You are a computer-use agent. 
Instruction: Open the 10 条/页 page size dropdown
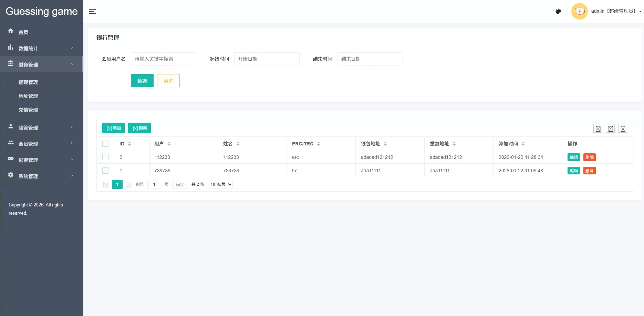click(x=220, y=184)
